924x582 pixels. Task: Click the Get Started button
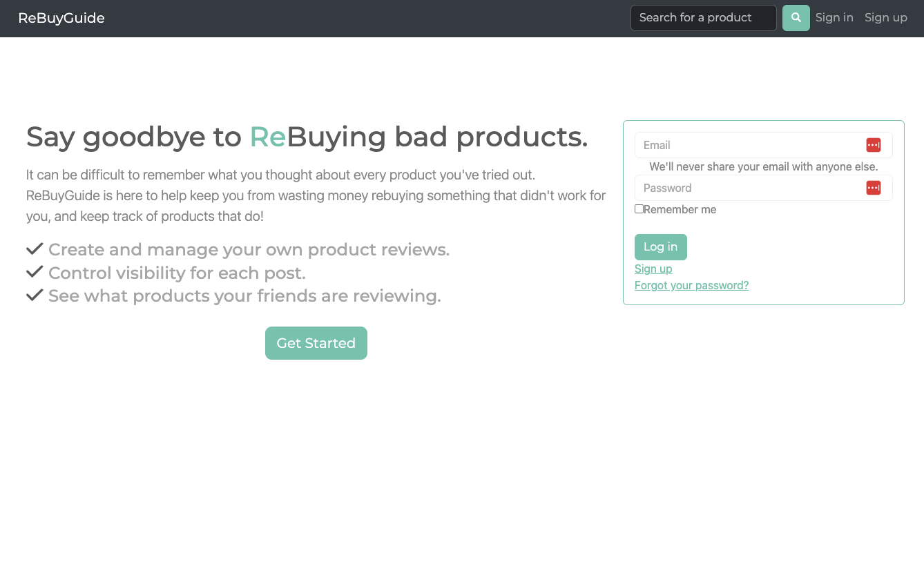316,343
